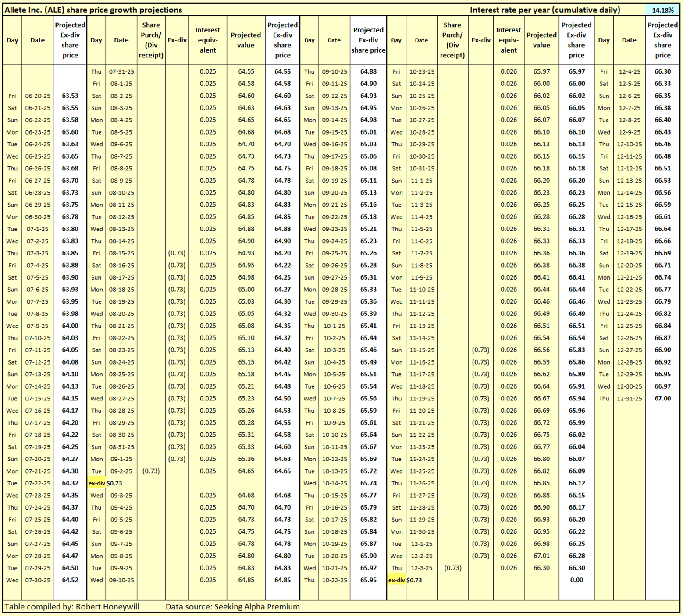Click the 67.00 price for 12-31-25

click(x=662, y=398)
